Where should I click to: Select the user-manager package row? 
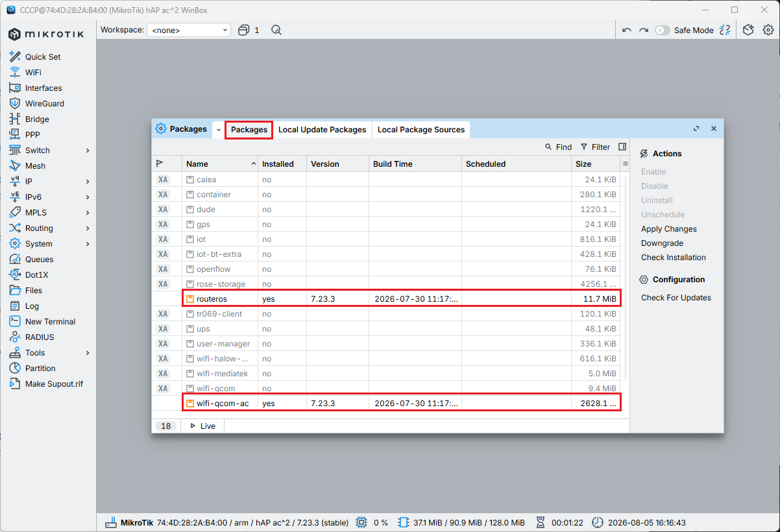point(386,344)
